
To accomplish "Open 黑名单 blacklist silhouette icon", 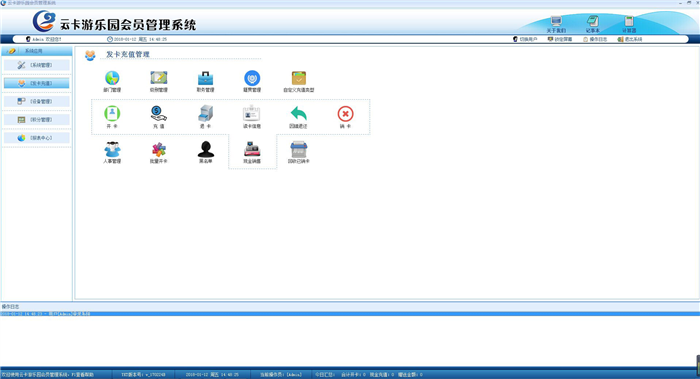I will pos(205,149).
